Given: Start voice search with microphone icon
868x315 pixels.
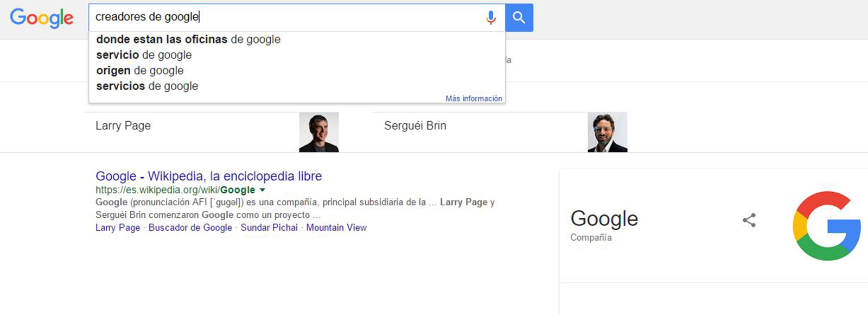Looking at the screenshot, I should click(x=490, y=18).
